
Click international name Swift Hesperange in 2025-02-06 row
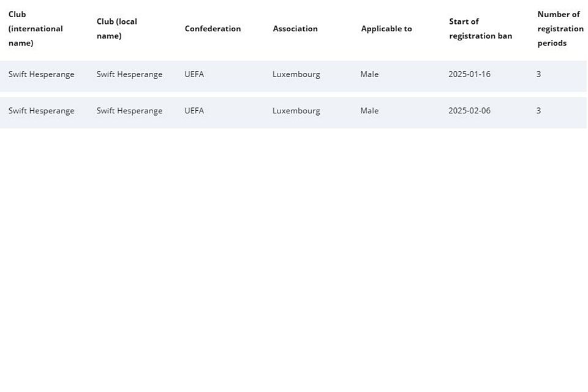[x=41, y=111]
